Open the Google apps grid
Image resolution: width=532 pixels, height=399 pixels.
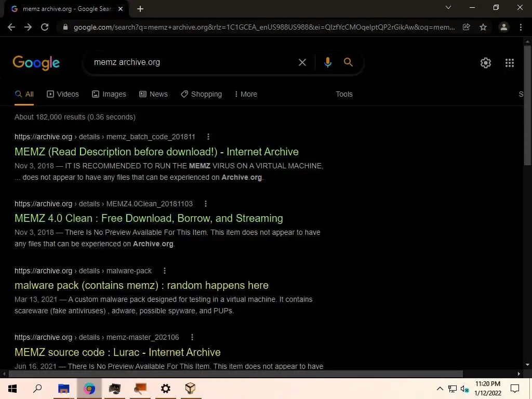pos(510,63)
